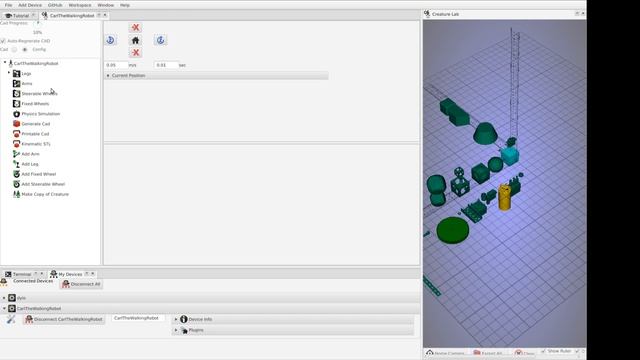Click Add Arm in the tree
This screenshot has width=640, height=360.
point(30,154)
